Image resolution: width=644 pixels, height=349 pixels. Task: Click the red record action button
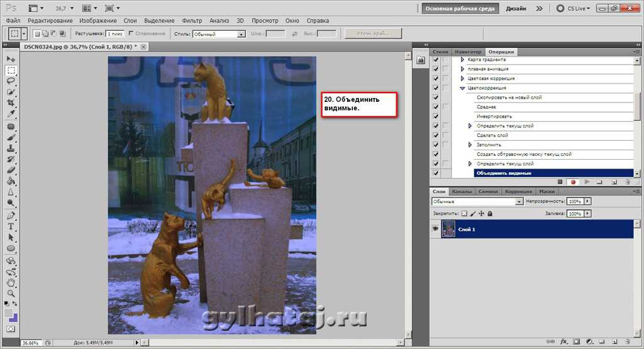[x=573, y=182]
